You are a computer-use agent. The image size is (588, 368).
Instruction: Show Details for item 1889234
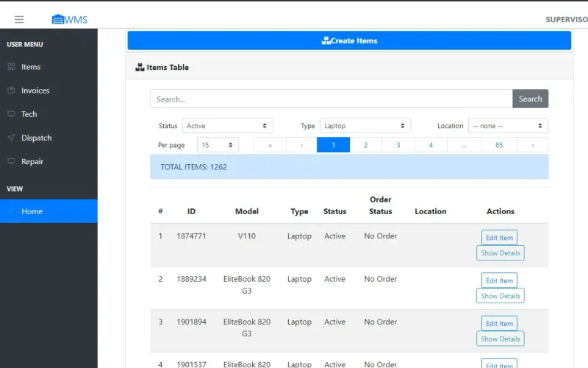pos(501,296)
